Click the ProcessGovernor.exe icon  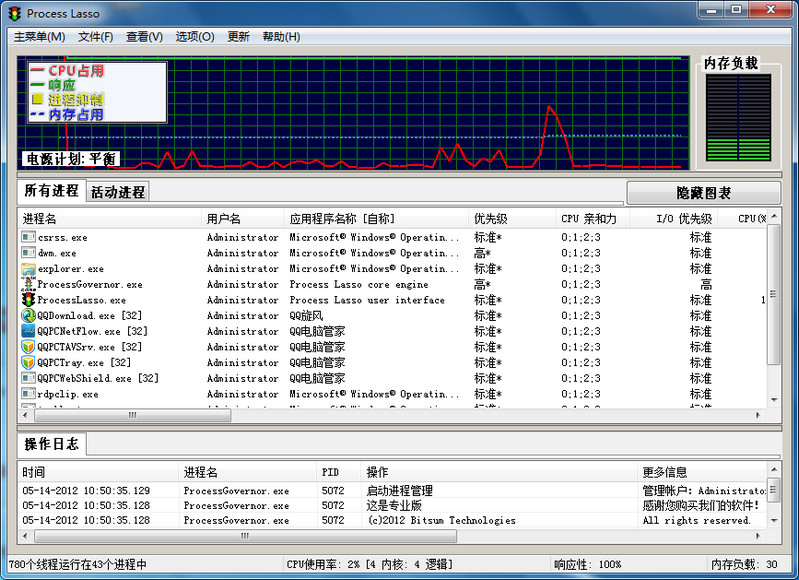(x=29, y=284)
